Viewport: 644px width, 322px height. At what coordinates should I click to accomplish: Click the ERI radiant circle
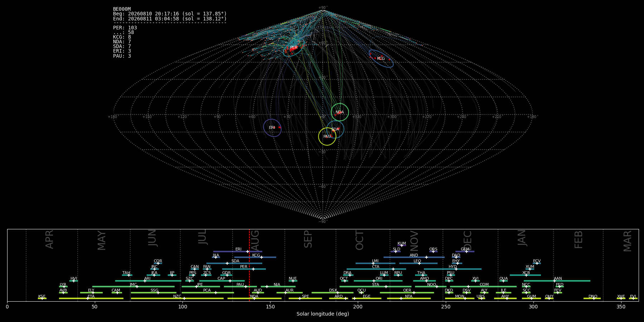(x=272, y=128)
